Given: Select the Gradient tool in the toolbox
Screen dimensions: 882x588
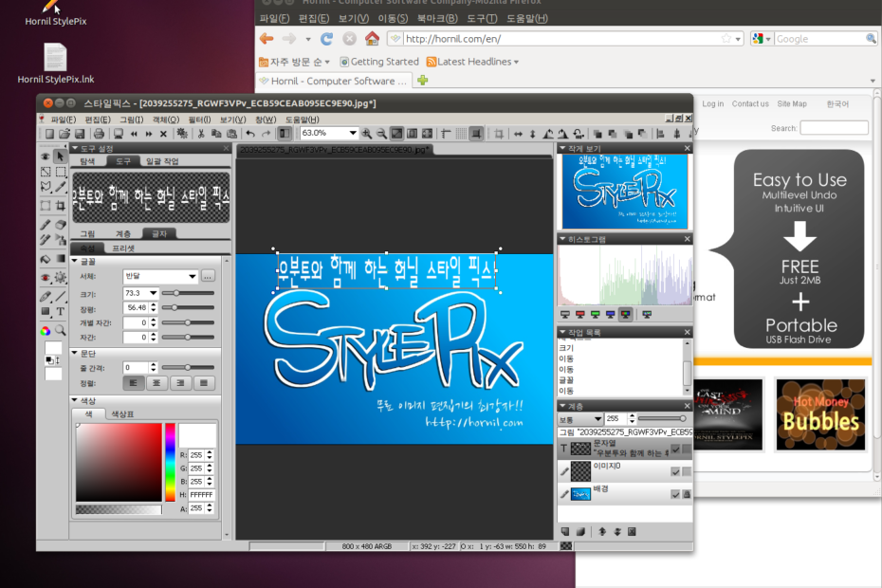Looking at the screenshot, I should point(60,259).
